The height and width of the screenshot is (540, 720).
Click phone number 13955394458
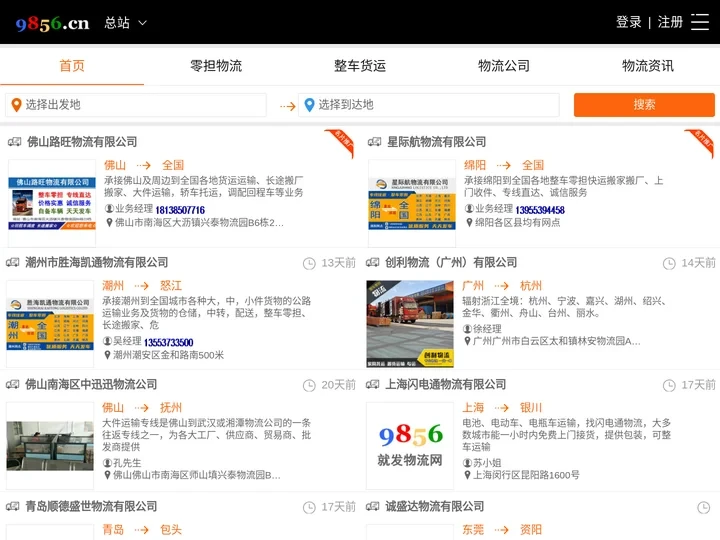click(x=540, y=210)
